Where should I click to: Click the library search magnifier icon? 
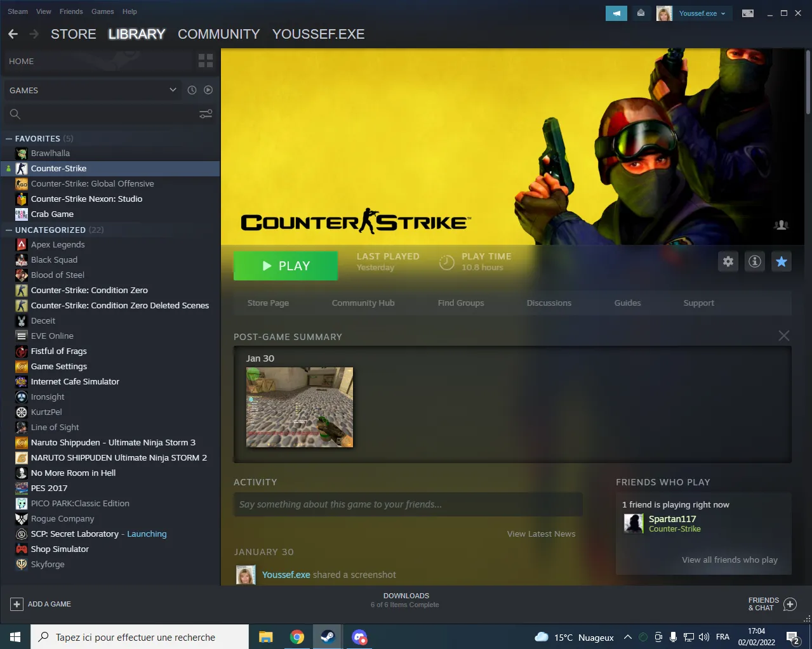[15, 114]
